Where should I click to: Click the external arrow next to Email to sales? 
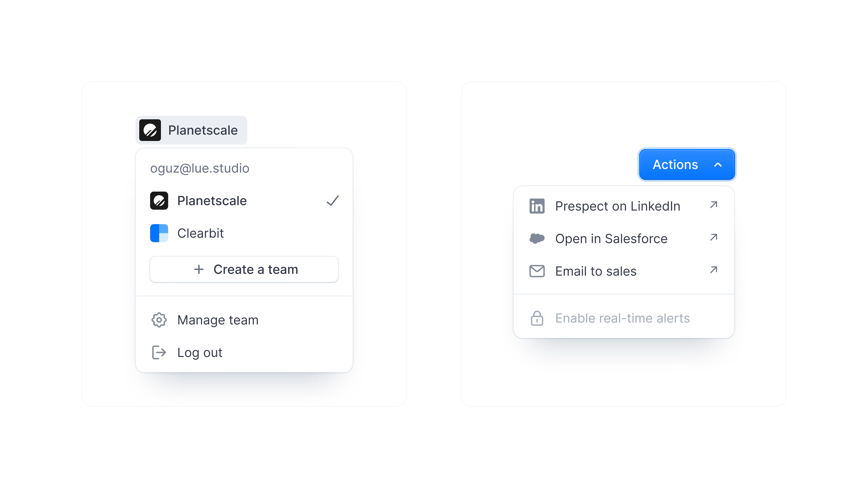[x=713, y=270]
